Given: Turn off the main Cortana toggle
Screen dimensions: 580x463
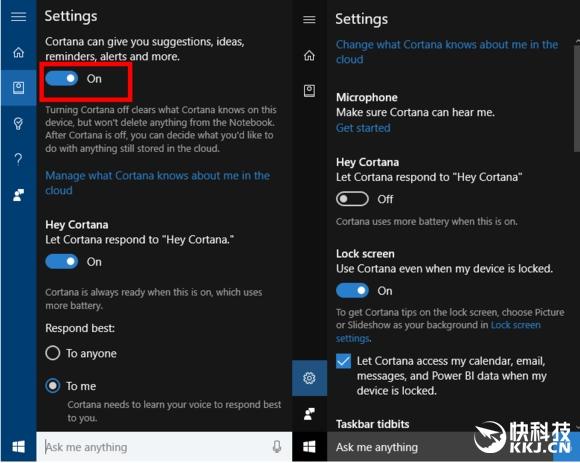Looking at the screenshot, I should pyautogui.click(x=62, y=78).
